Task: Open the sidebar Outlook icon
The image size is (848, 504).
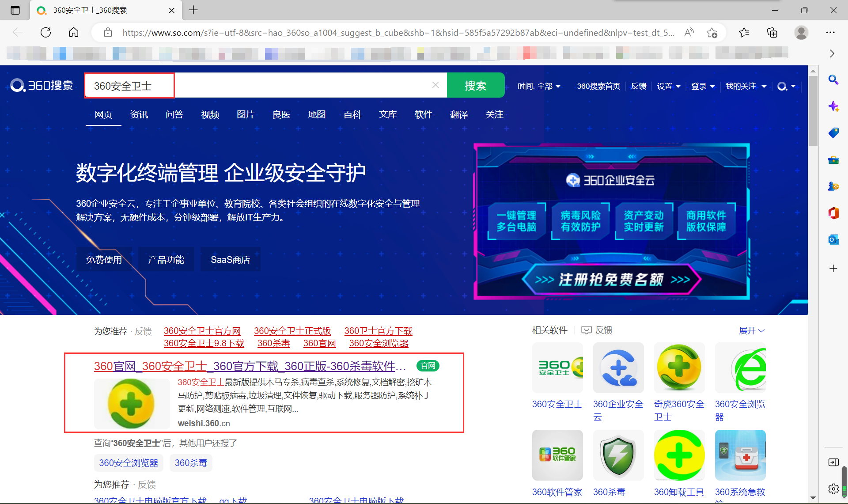Action: coord(833,240)
